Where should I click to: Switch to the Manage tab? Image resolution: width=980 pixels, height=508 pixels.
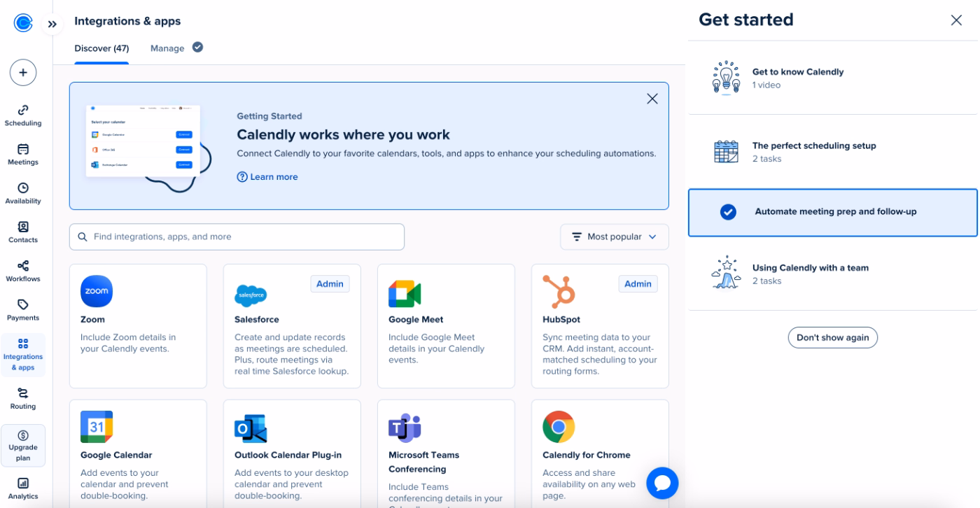click(x=176, y=48)
